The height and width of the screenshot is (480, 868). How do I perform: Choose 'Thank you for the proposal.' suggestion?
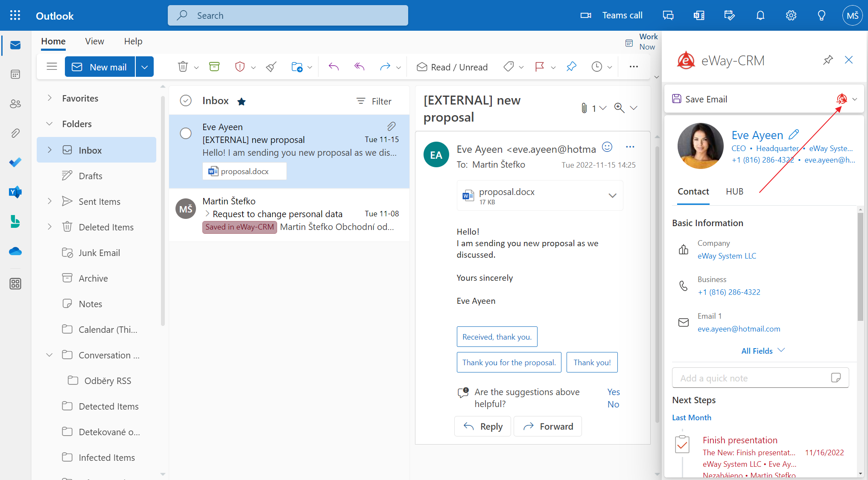click(509, 362)
